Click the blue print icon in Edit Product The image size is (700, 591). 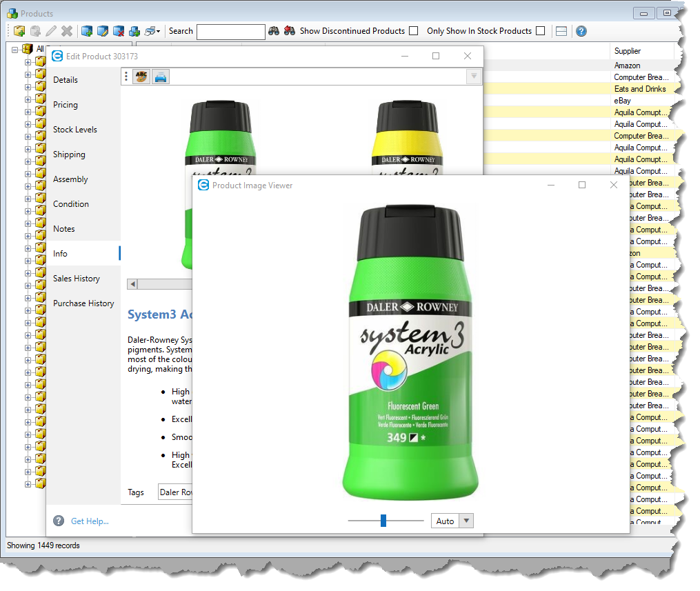[x=160, y=77]
